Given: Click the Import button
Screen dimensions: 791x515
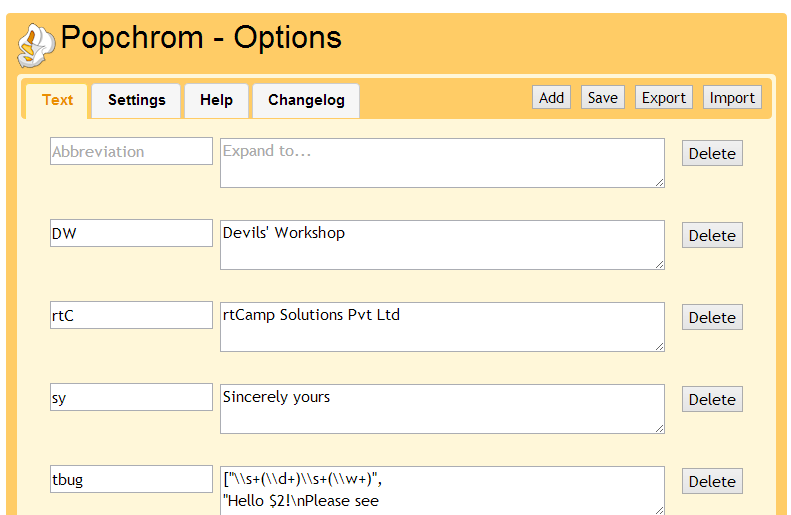Looking at the screenshot, I should point(732,97).
